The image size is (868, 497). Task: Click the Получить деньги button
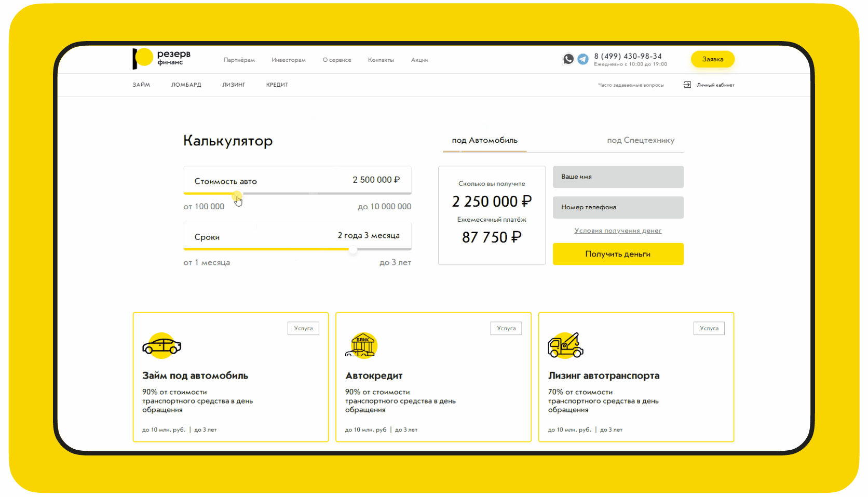coord(618,254)
